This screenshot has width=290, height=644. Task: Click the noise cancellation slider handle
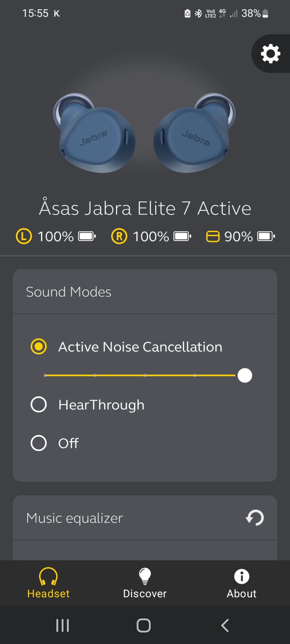tap(245, 375)
